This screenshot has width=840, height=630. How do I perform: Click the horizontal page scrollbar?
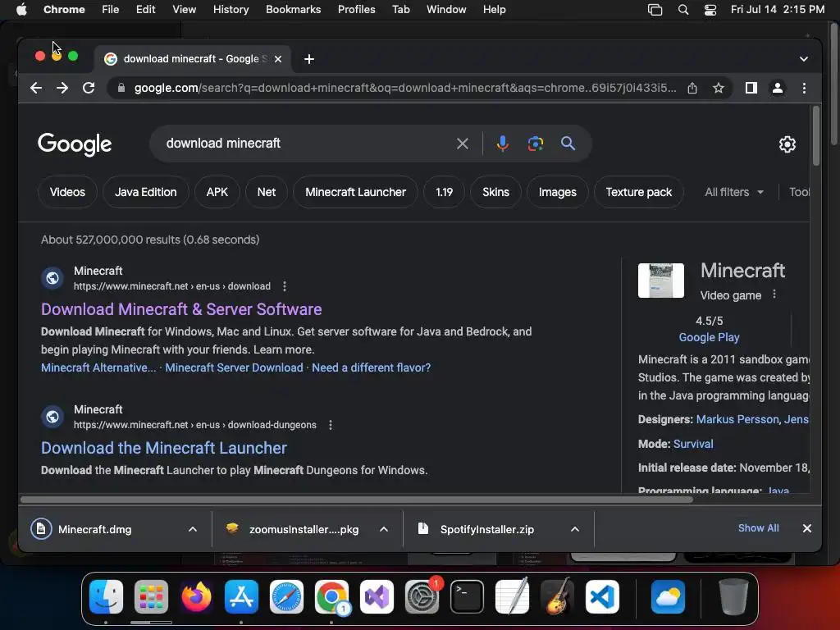356,500
